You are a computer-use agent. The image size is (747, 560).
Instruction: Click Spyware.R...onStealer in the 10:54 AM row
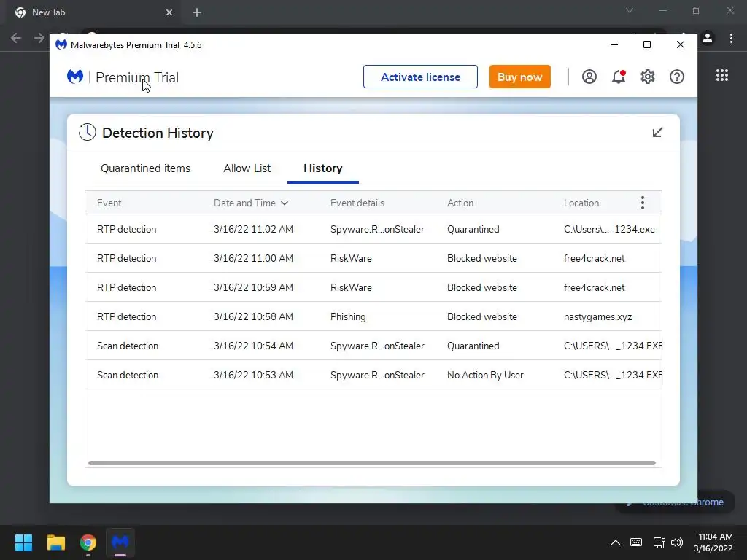click(x=377, y=346)
